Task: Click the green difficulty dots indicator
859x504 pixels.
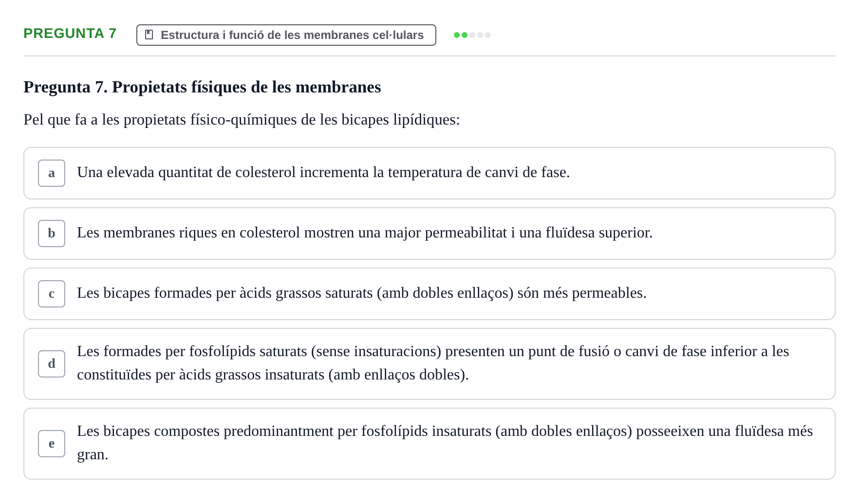Action: 472,35
